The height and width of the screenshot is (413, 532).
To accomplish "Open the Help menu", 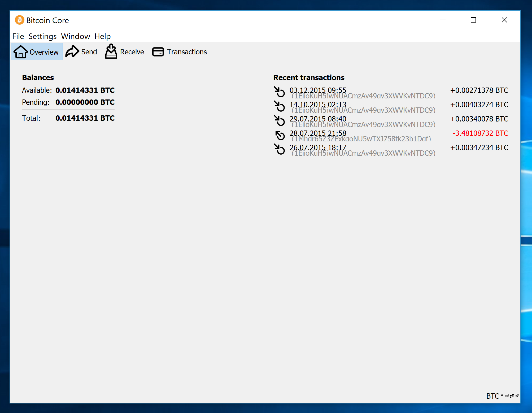I will (x=103, y=36).
